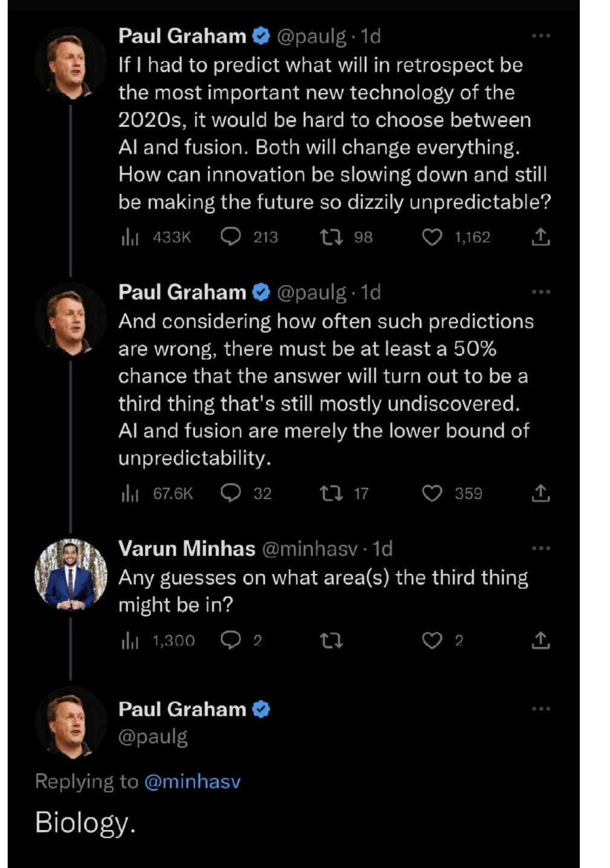This screenshot has width=610, height=868.
Task: Like the tweet with 359 likes
Action: pos(431,494)
